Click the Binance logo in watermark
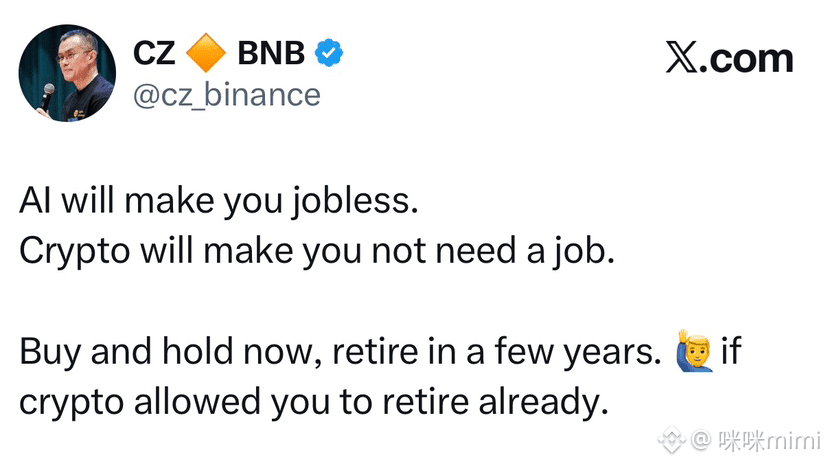The height and width of the screenshot is (466, 828). tap(671, 440)
